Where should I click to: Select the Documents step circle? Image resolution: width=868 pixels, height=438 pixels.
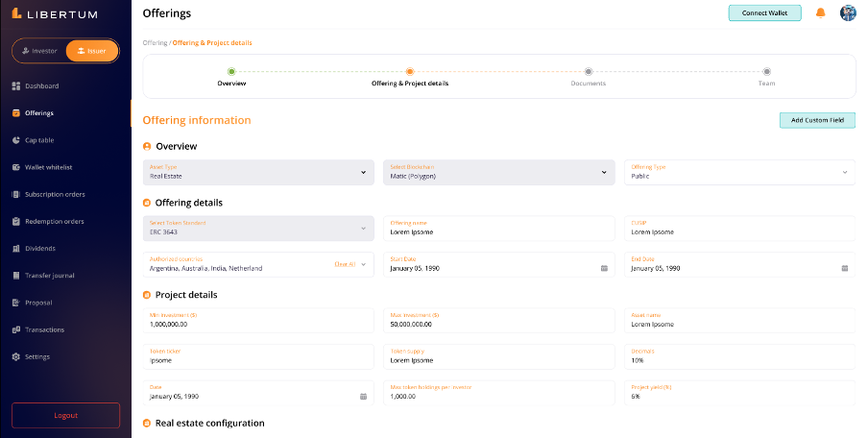coord(589,71)
